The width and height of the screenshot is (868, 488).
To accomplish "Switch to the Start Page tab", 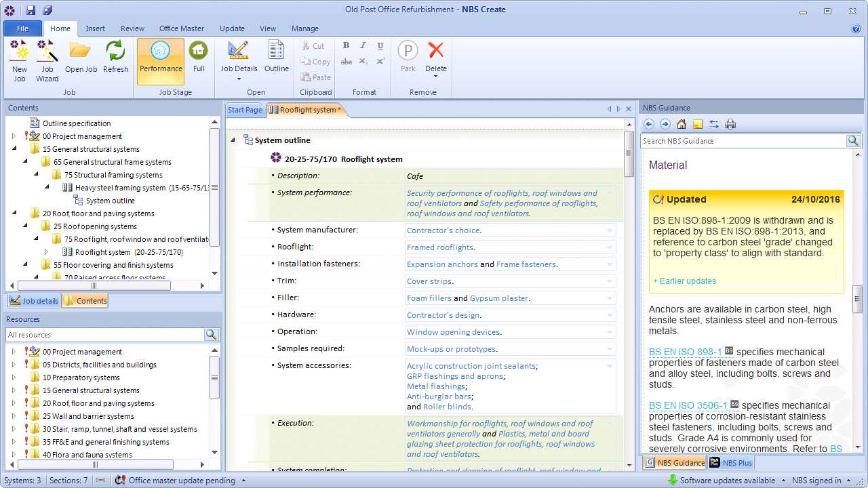I will pyautogui.click(x=245, y=110).
